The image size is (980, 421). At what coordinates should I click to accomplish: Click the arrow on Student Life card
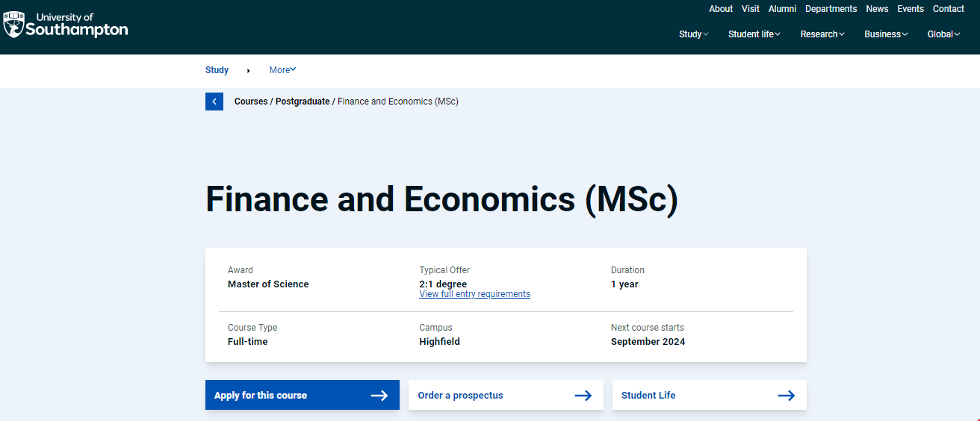pos(786,396)
